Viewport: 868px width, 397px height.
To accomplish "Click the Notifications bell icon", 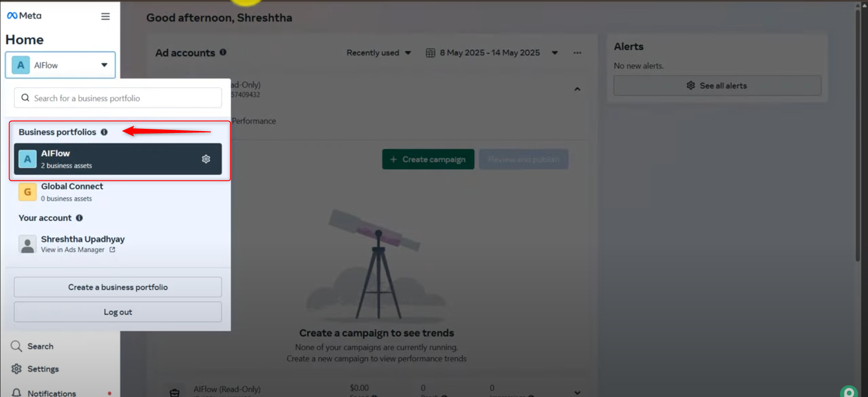I will (16, 393).
